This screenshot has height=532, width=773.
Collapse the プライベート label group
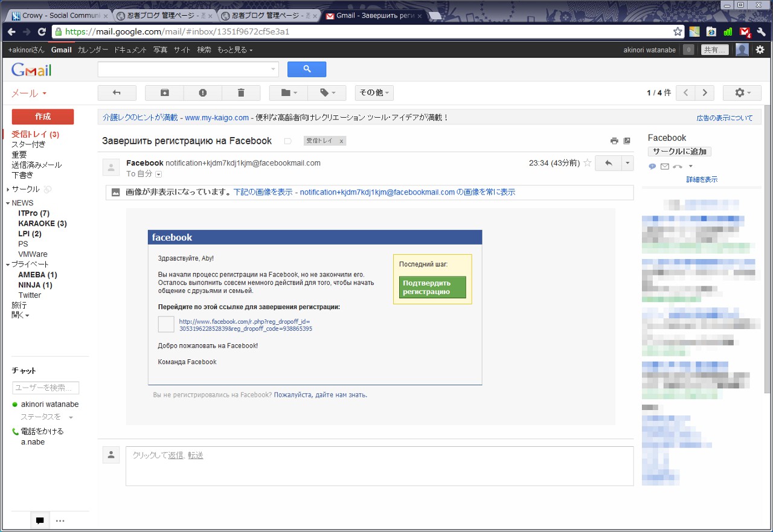[x=7, y=264]
